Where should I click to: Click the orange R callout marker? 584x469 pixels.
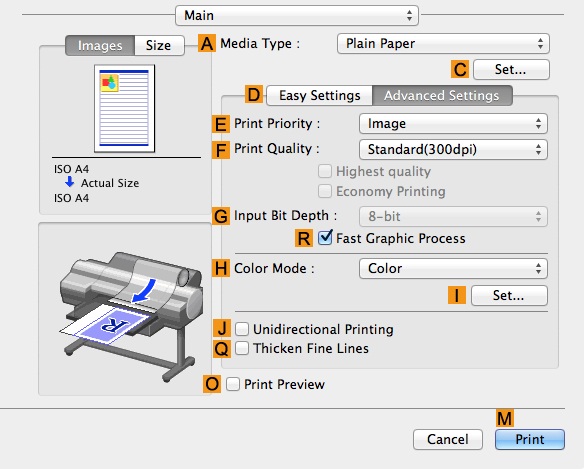tap(304, 238)
